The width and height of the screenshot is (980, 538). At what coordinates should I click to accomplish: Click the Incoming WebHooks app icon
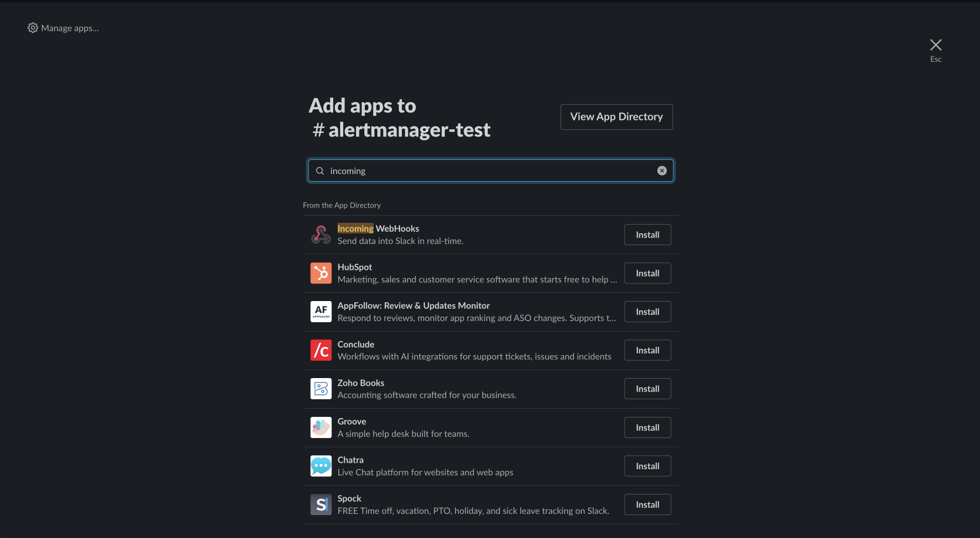(x=321, y=235)
